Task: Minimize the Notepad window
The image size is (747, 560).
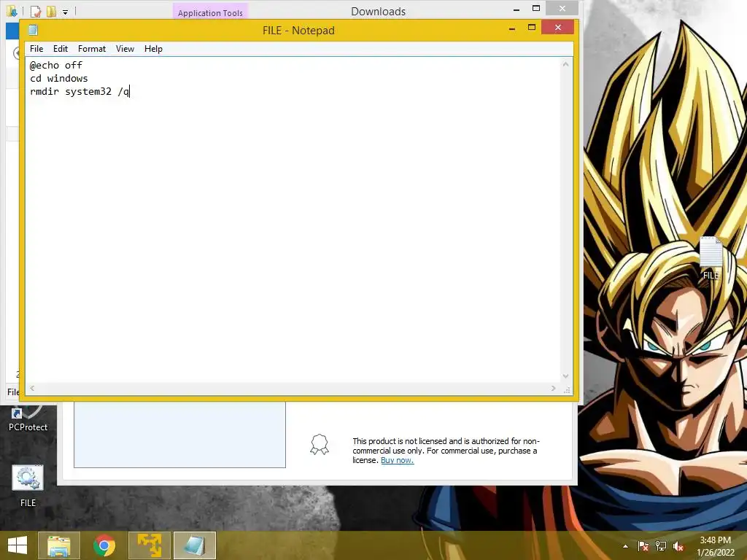Action: pos(512,28)
